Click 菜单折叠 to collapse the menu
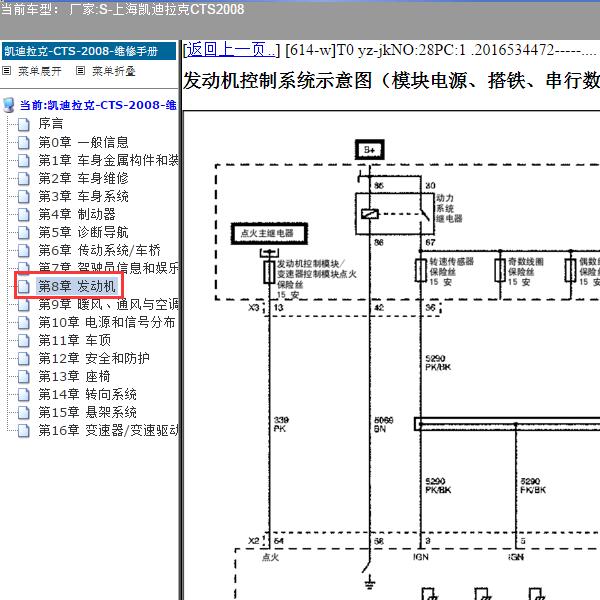Viewport: 600px width, 600px height. coord(114,71)
